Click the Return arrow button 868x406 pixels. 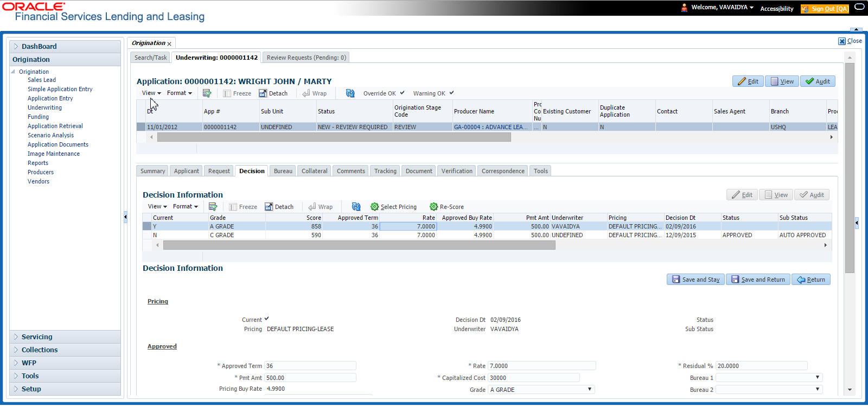[811, 280]
